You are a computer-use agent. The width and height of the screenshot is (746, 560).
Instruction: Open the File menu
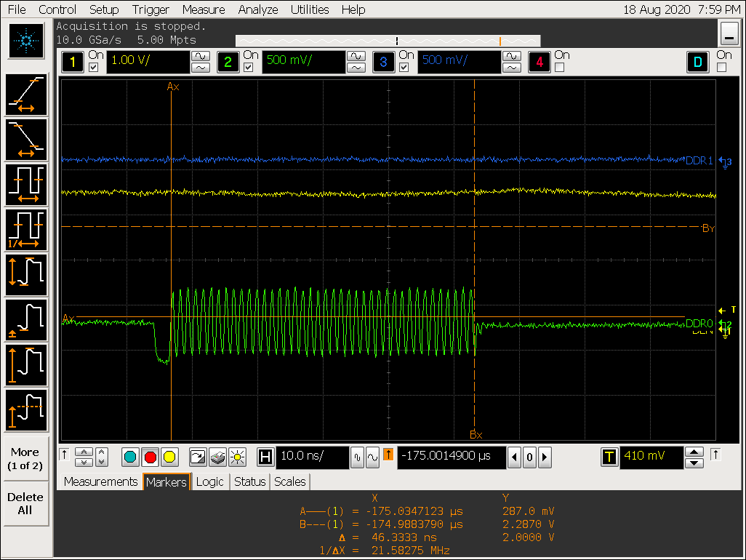point(17,9)
